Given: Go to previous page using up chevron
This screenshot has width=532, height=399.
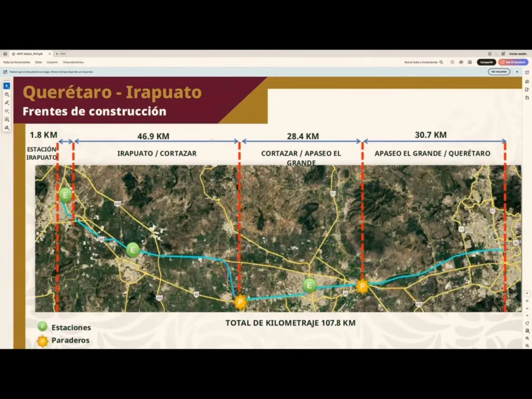Looking at the screenshot, I should [527, 308].
